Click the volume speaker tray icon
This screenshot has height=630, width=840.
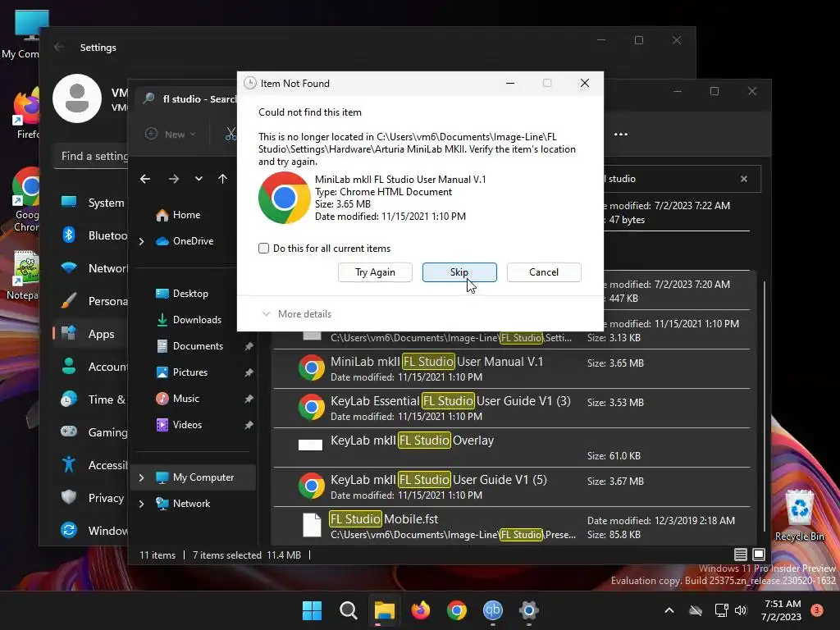coord(741,610)
